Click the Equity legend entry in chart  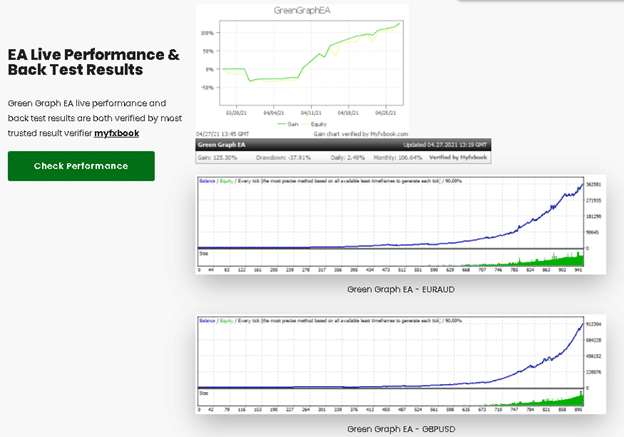[314, 124]
